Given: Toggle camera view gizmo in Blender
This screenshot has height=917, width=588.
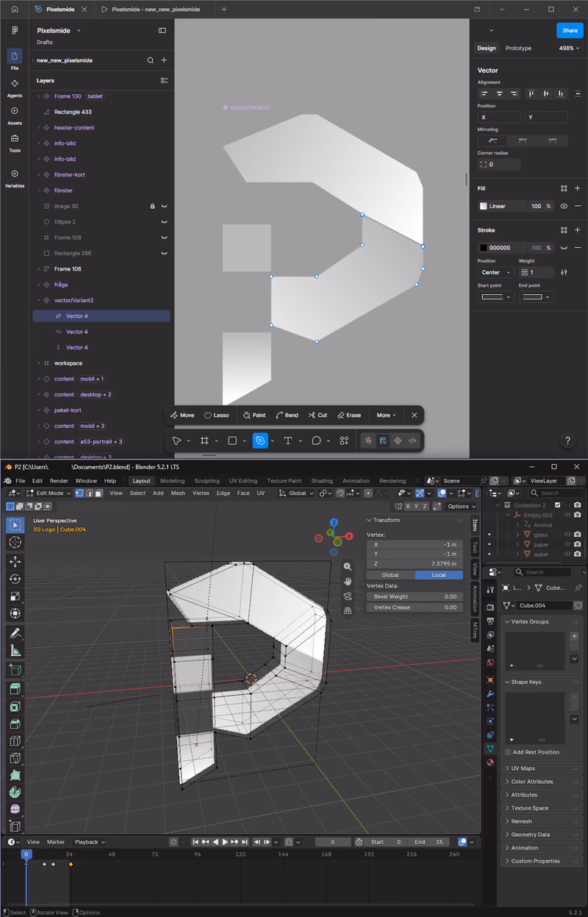Looking at the screenshot, I should coord(348,596).
